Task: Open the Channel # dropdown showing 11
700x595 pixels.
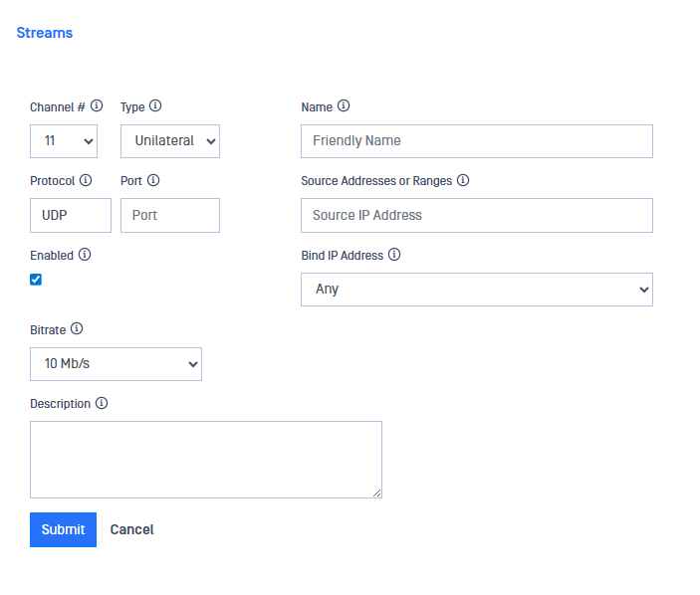Action: coord(64,141)
